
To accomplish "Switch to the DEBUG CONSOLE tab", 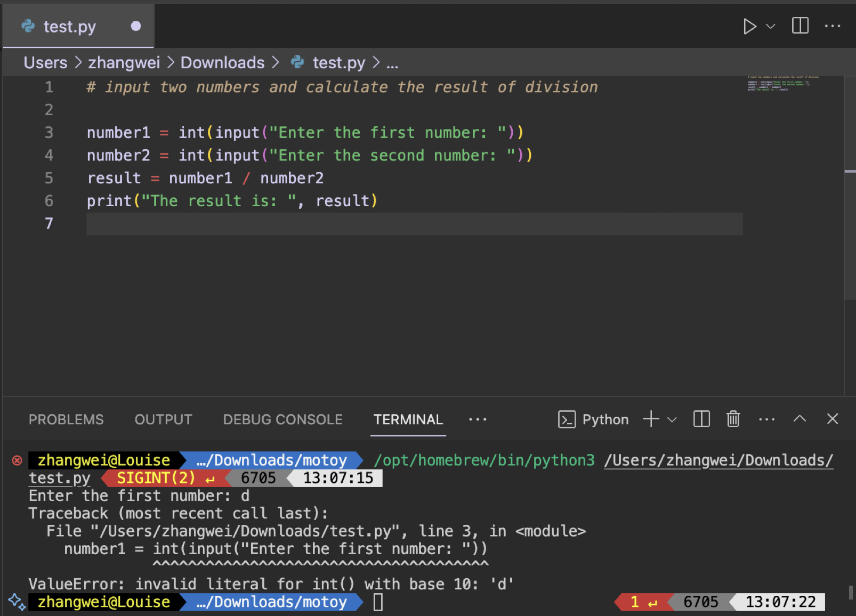I will pos(282,419).
